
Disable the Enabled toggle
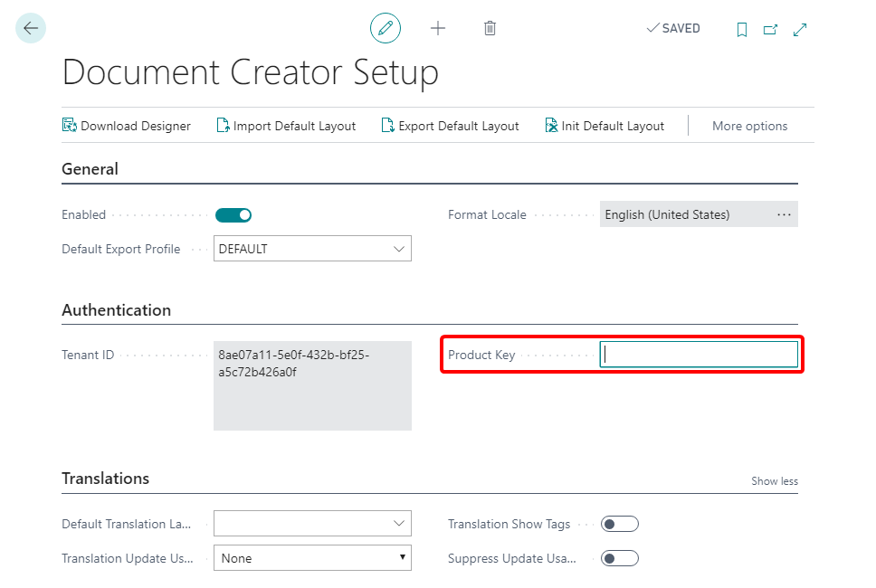[233, 215]
